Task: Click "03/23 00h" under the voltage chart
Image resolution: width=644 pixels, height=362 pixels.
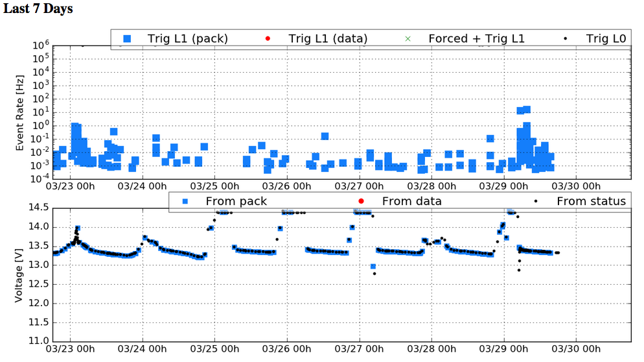Action: coord(70,349)
